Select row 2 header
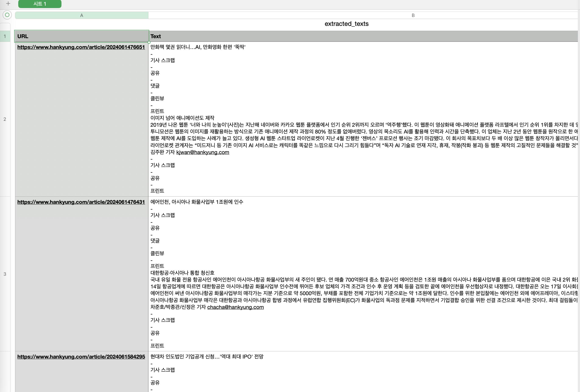580x392 pixels. [x=5, y=119]
